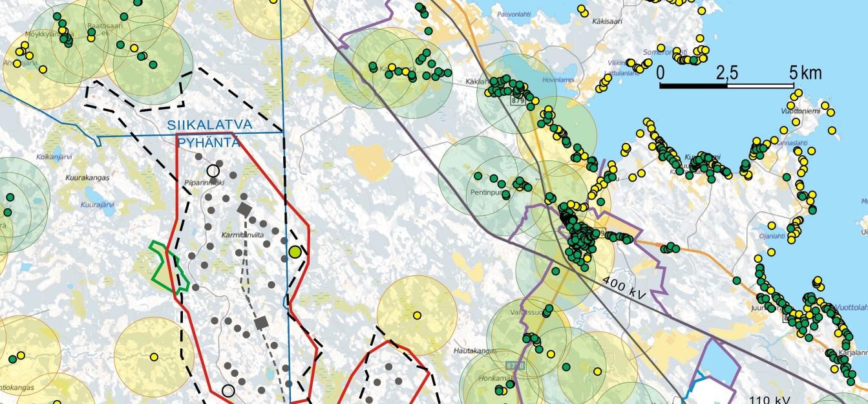This screenshot has width=868, height=404.
Task: Click the Kuurakangas place name
Action: pyautogui.click(x=87, y=177)
